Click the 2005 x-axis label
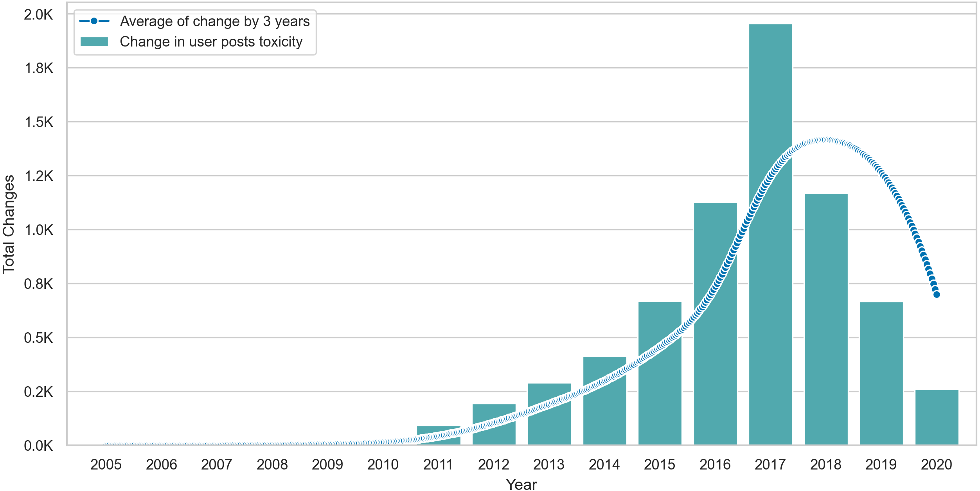Viewport: 980px width, 491px height. 106,465
